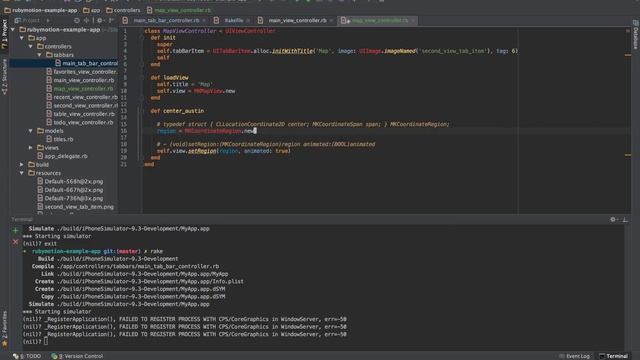The width and height of the screenshot is (640, 360).
Task: Close the map_view_controller.rb tab
Action: (413, 20)
